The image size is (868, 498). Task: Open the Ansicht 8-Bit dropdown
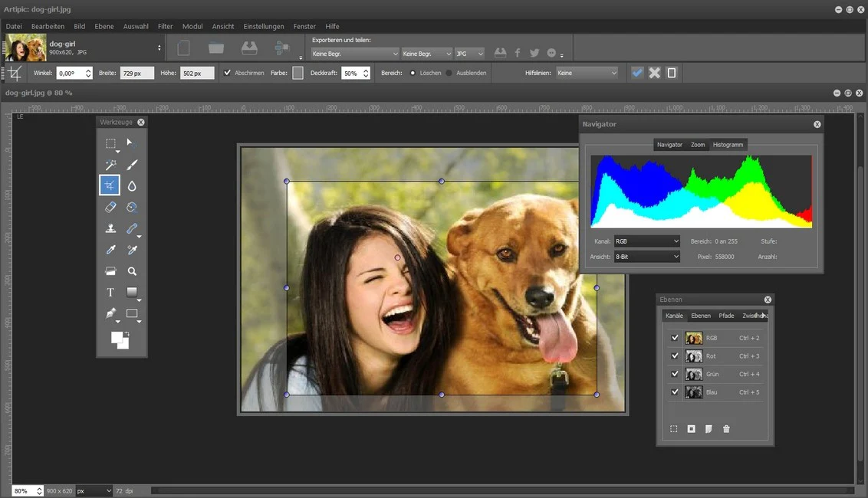coord(646,257)
